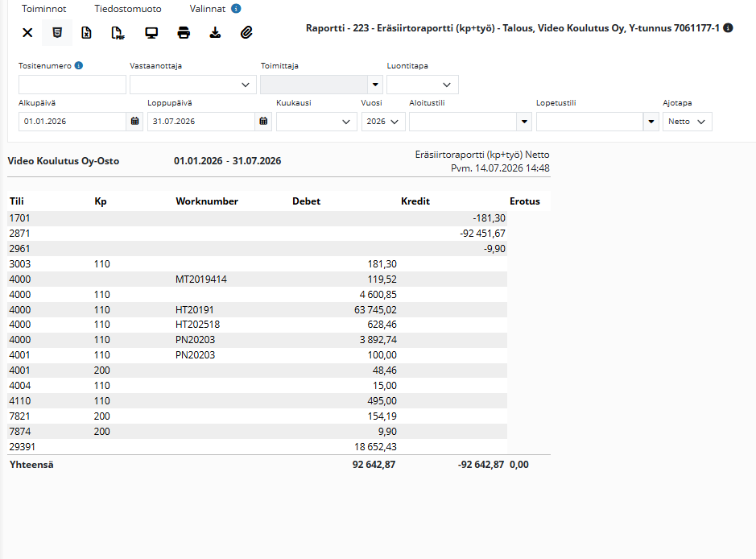Open the Valinnat menu
This screenshot has height=559, width=756.
[208, 9]
